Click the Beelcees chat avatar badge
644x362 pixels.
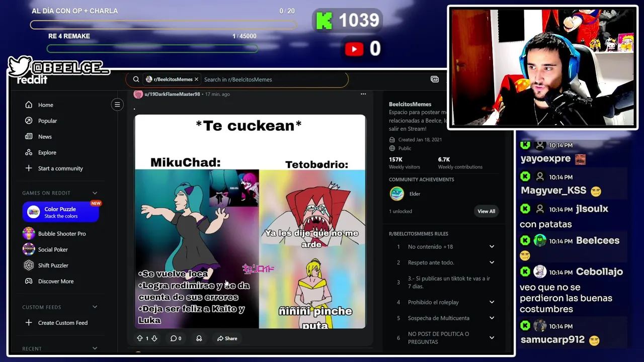point(540,240)
